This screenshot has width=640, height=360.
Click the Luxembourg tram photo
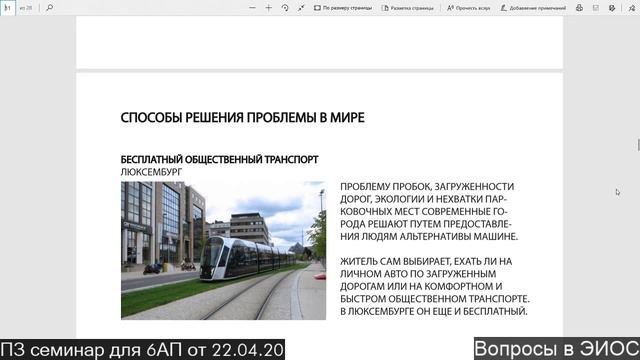pyautogui.click(x=223, y=251)
